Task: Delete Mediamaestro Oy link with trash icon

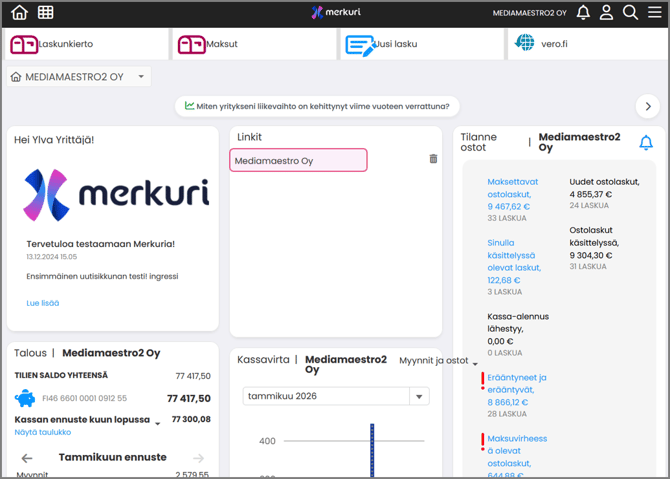Action: click(433, 159)
